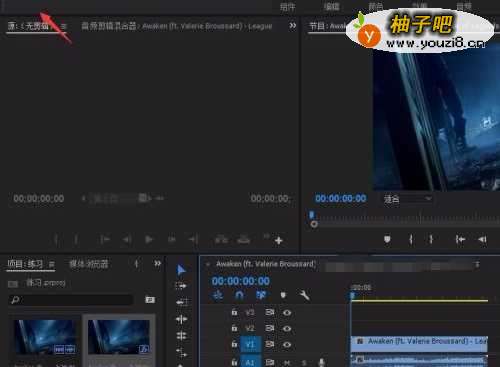This screenshot has width=500, height=367.
Task: Select the Track Select Forward tool
Action: click(181, 286)
